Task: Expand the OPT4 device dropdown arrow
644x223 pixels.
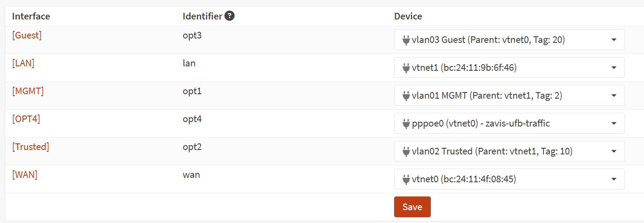Action: point(613,124)
